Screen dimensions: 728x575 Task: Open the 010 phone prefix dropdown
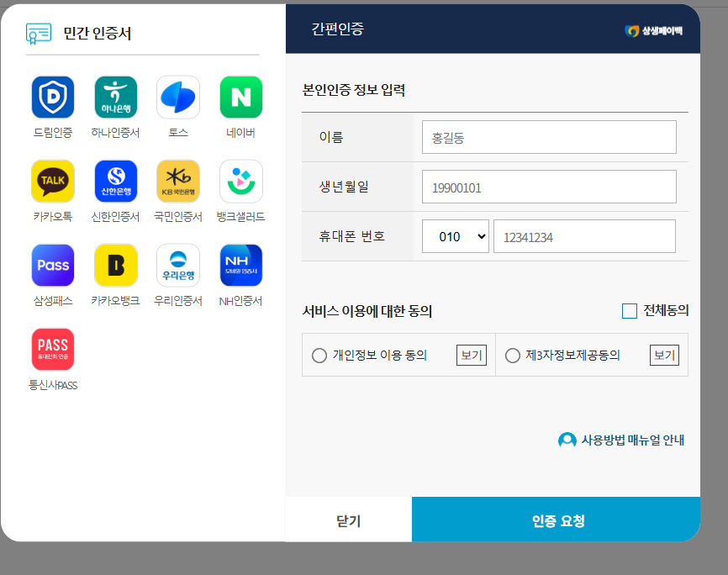456,236
